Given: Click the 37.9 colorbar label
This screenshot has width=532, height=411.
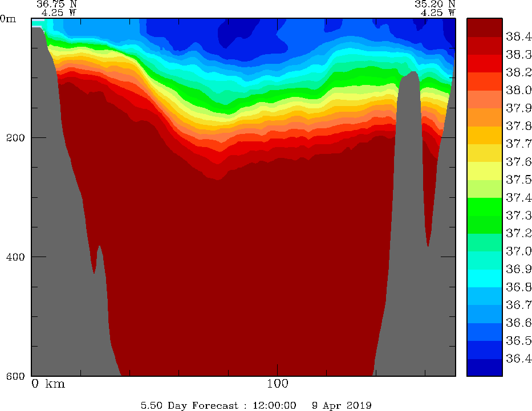Looking at the screenshot, I should click(519, 108).
